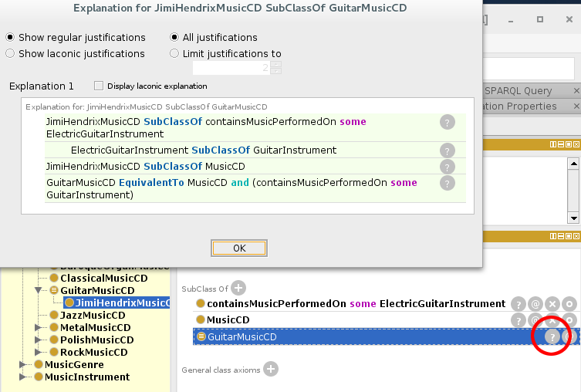Split the lower gold panel horizontally
Screen dimensions: 581x392
(561, 236)
